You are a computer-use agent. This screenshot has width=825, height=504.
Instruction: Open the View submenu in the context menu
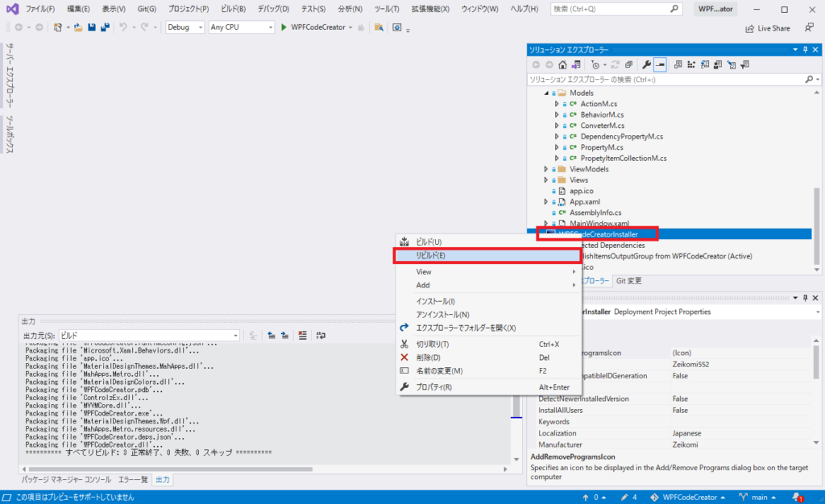click(x=488, y=271)
